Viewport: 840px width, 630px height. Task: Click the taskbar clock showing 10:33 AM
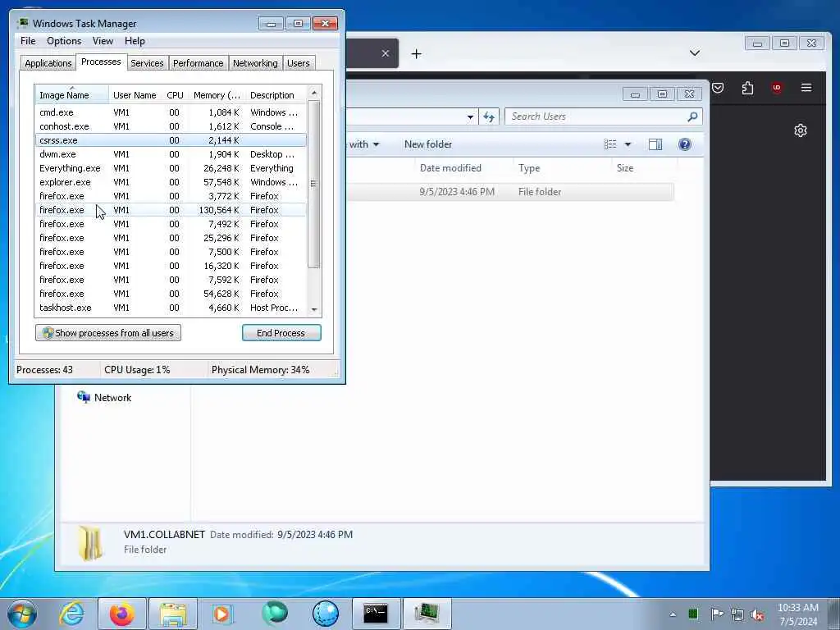797,614
